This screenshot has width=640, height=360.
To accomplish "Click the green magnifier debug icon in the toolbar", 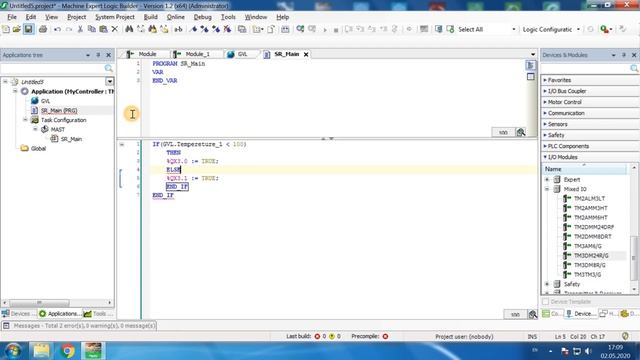I will 605,29.
